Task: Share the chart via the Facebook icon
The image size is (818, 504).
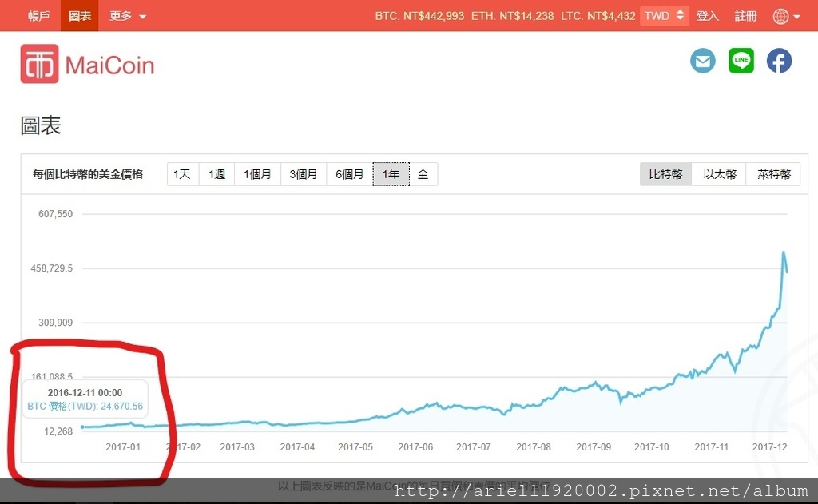Action: pos(779,61)
